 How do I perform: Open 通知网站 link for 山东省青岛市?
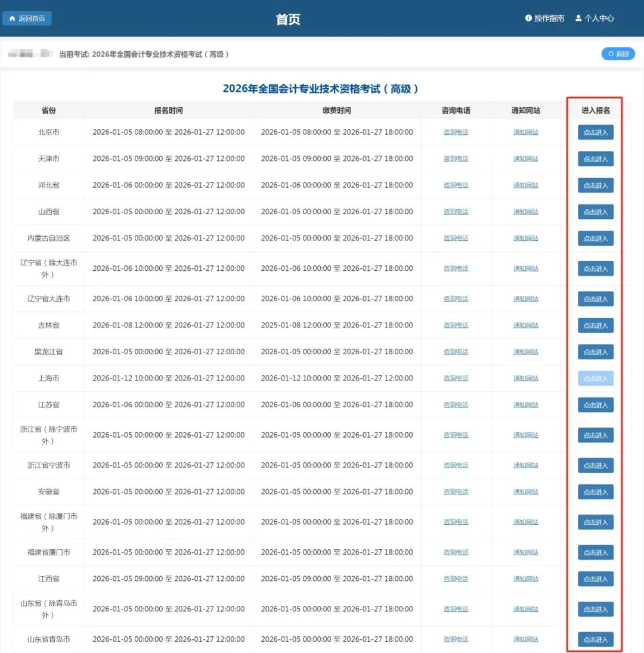(x=526, y=639)
